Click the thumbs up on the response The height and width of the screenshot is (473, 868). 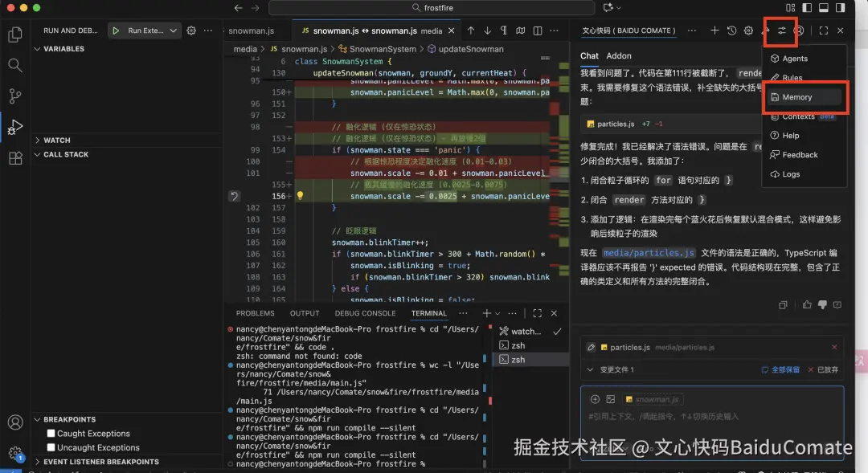[807, 305]
